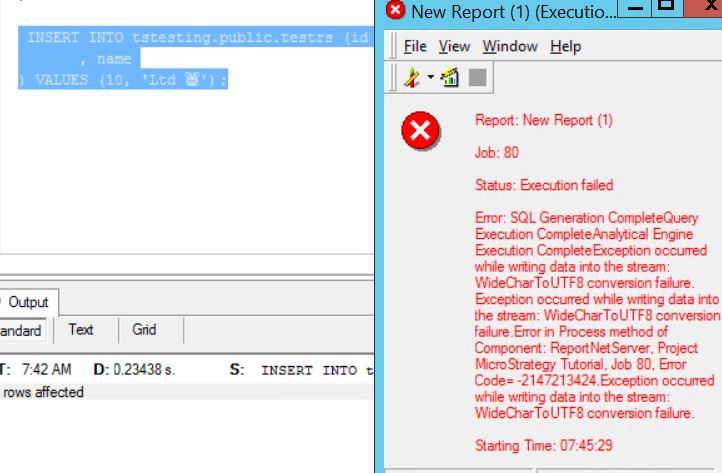Open the Window menu
This screenshot has width=722, height=473.
509,46
